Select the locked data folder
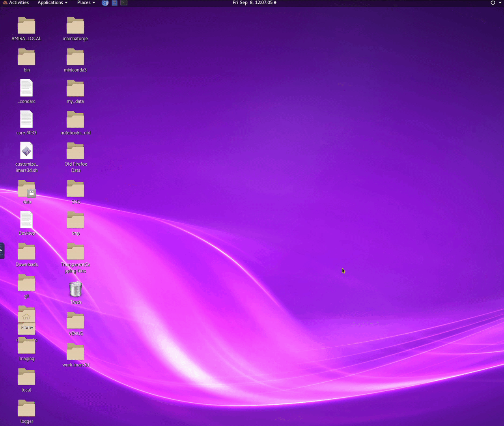Image resolution: width=504 pixels, height=426 pixels. (x=26, y=189)
